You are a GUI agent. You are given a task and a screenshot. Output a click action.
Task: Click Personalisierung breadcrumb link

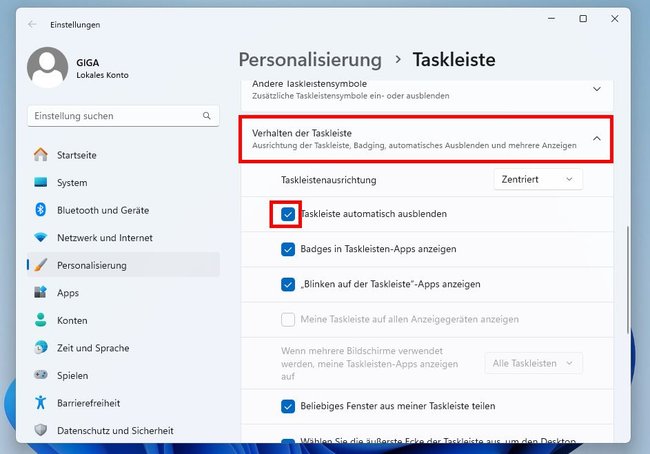(310, 60)
